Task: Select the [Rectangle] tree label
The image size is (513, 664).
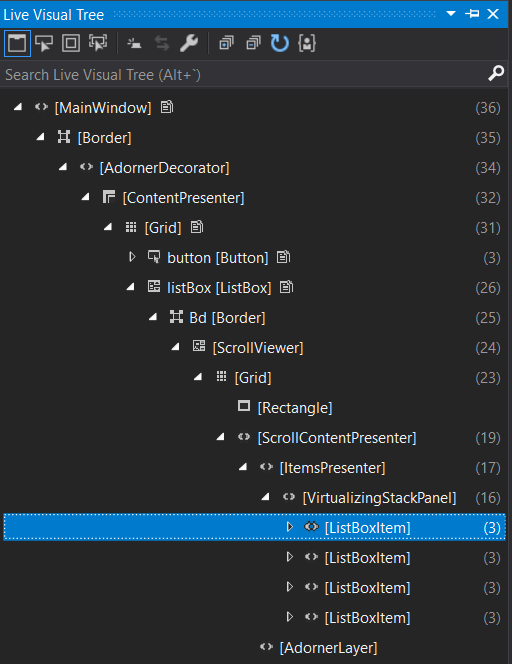Action: click(295, 408)
